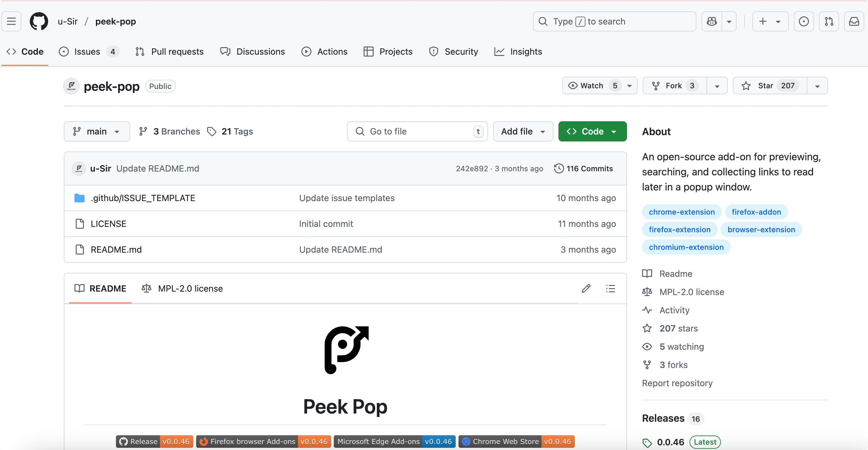Open the main branch selector
This screenshot has width=868, height=450.
click(97, 131)
